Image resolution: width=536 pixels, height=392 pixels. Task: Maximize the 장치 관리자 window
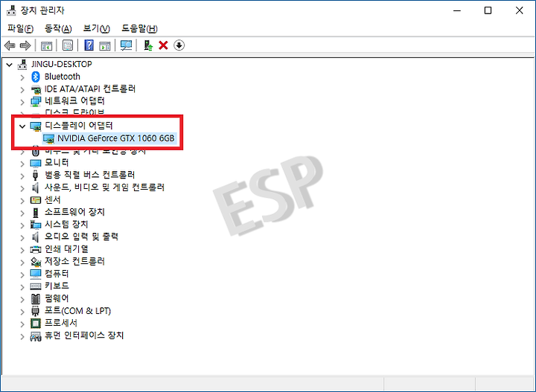(488, 10)
